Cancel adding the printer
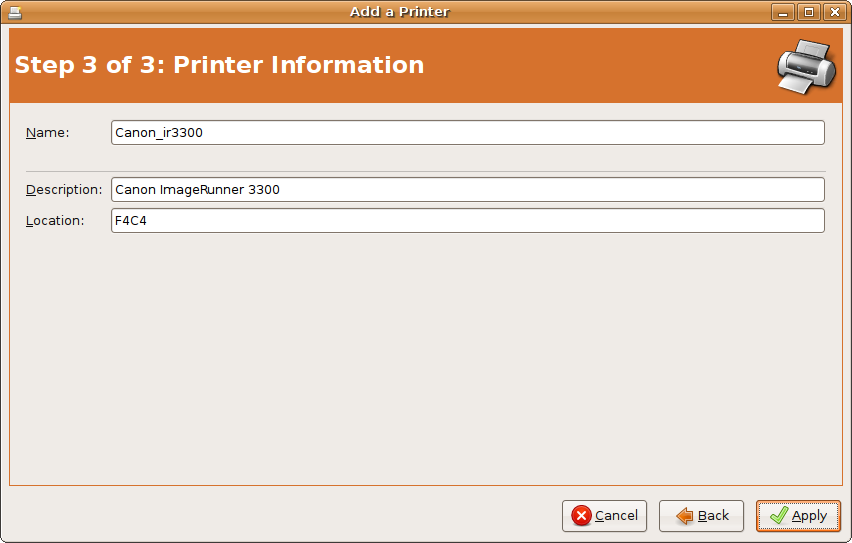852x543 pixels. point(604,515)
